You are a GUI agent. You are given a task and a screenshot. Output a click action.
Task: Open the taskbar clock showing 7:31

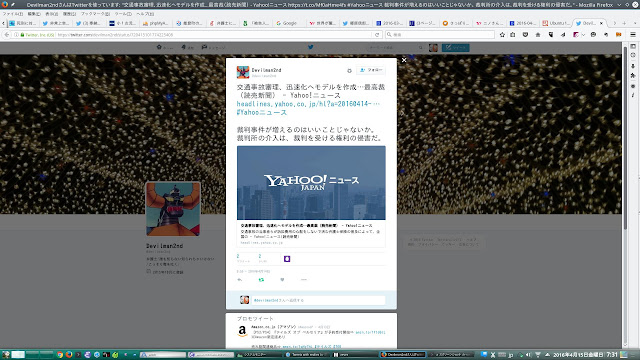click(x=612, y=355)
